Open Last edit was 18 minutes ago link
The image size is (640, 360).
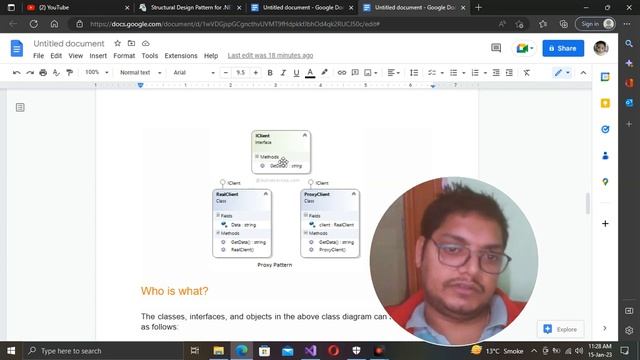coord(270,56)
